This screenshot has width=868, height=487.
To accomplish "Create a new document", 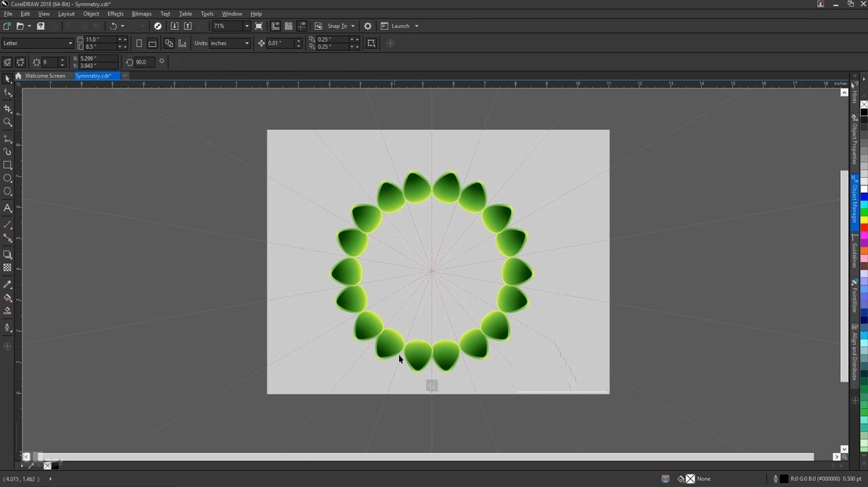I will (x=7, y=26).
